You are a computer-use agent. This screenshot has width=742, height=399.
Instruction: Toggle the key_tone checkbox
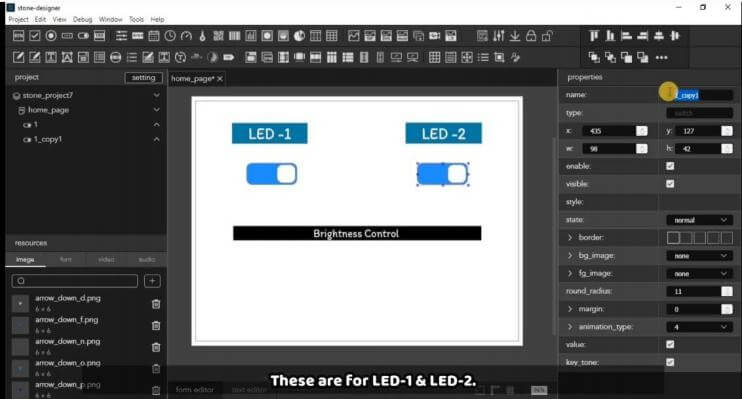pyautogui.click(x=670, y=362)
